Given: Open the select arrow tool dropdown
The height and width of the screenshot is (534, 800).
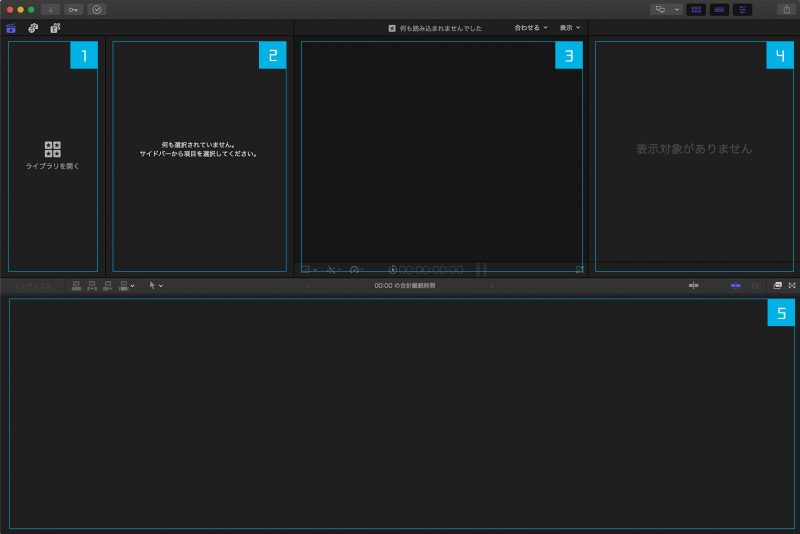Looking at the screenshot, I should click(156, 286).
